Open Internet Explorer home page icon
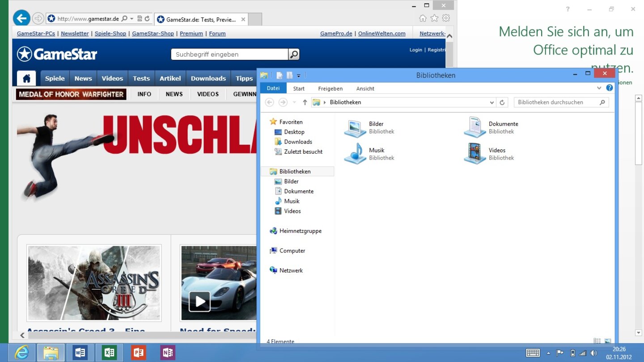Screen dimensions: 644x362 coord(423,18)
